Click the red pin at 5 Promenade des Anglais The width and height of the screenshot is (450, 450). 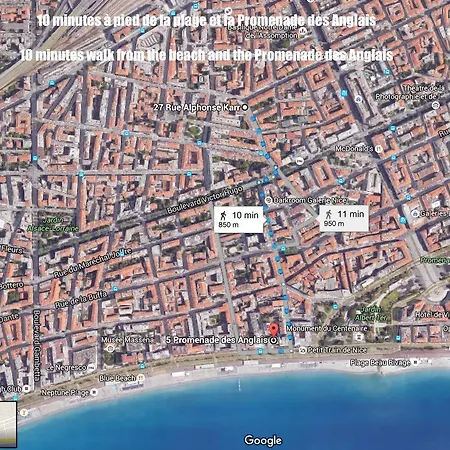274,330
